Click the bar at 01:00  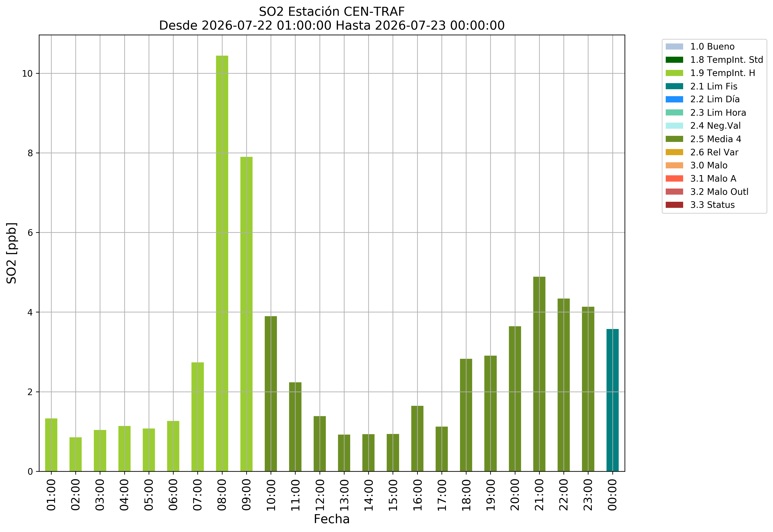coord(51,445)
